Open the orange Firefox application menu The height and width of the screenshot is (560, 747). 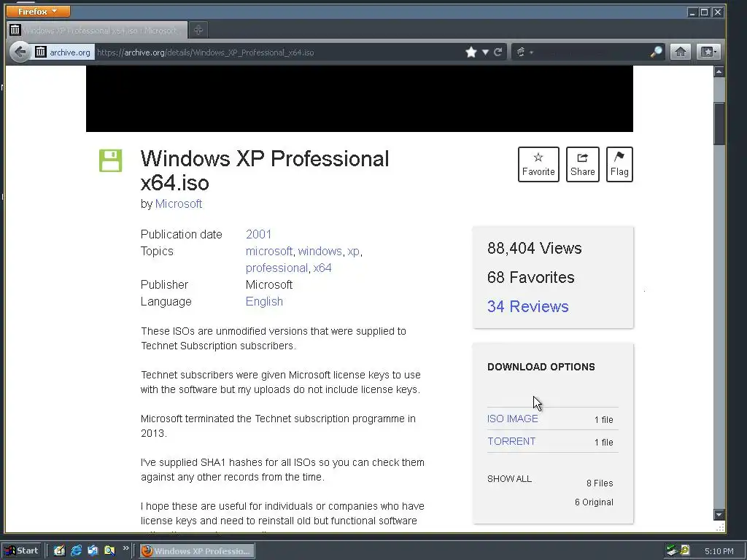(38, 11)
